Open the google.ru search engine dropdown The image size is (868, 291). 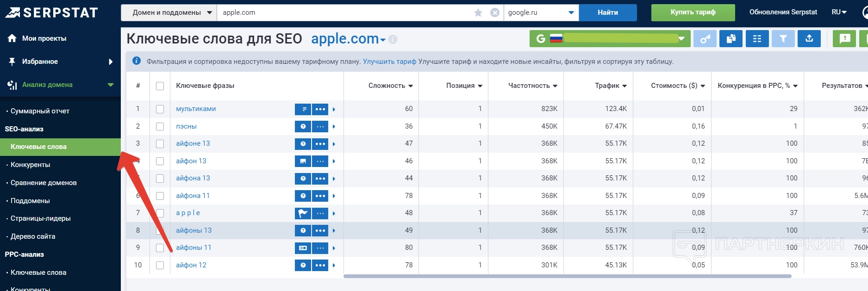point(541,12)
